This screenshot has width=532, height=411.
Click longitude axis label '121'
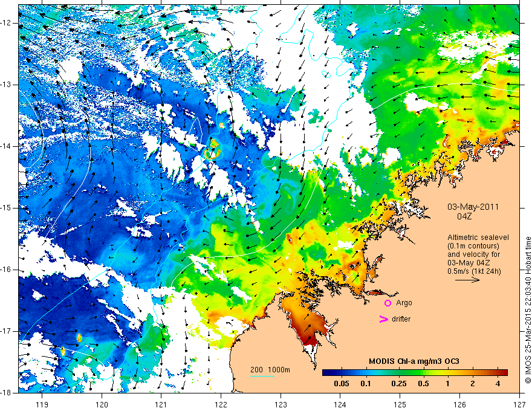[x=161, y=404]
